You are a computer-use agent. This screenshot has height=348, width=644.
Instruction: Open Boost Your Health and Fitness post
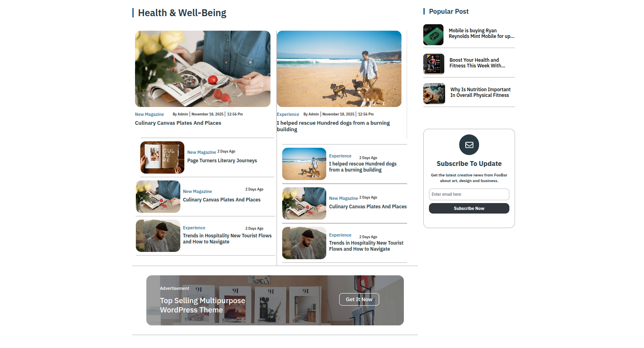(x=477, y=63)
